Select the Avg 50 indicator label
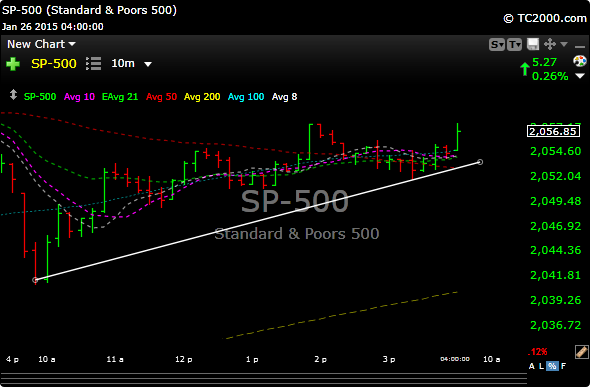590x387 pixels. click(161, 97)
